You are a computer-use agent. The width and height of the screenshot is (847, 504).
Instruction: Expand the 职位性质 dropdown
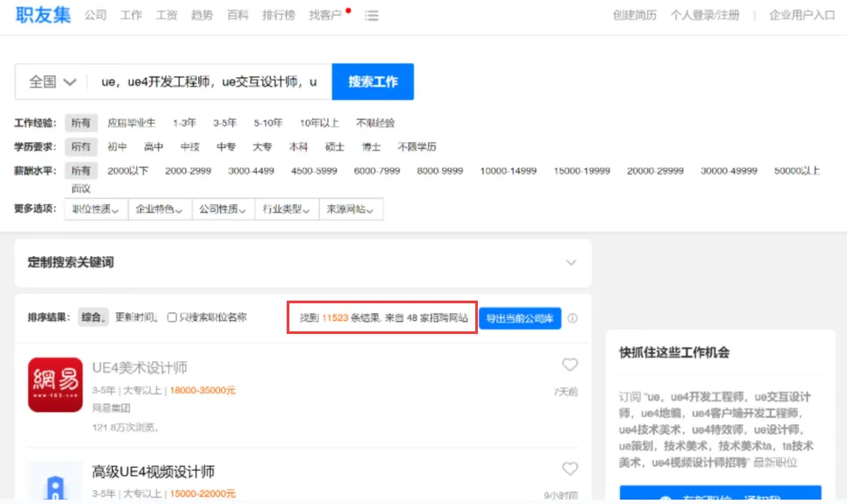[96, 209]
